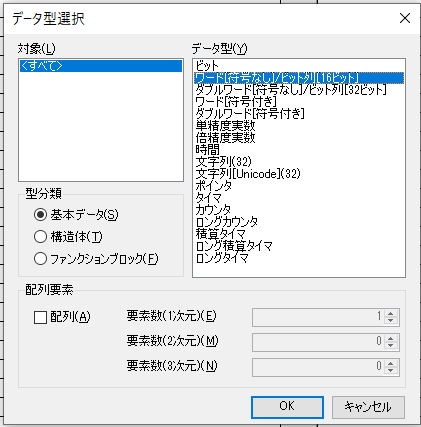Screen dimensions: 421x427
Task: Choose ロングカウンタ data type
Action: click(299, 222)
